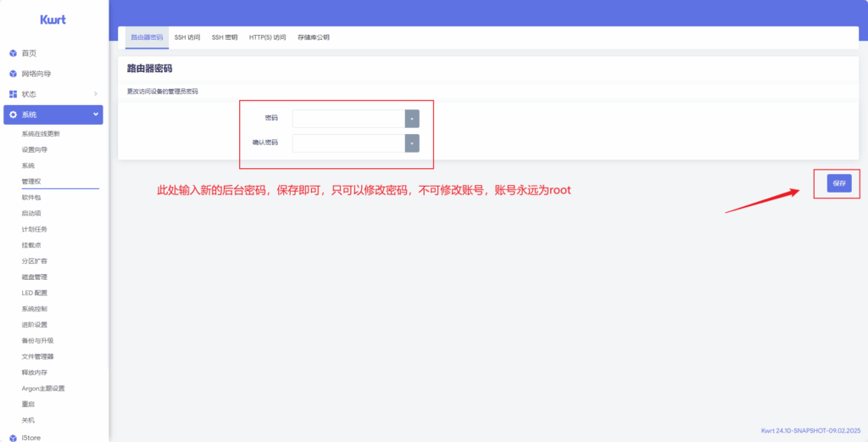The height and width of the screenshot is (442, 868).
Task: Go to the 存储库公钥 tab
Action: coord(314,37)
